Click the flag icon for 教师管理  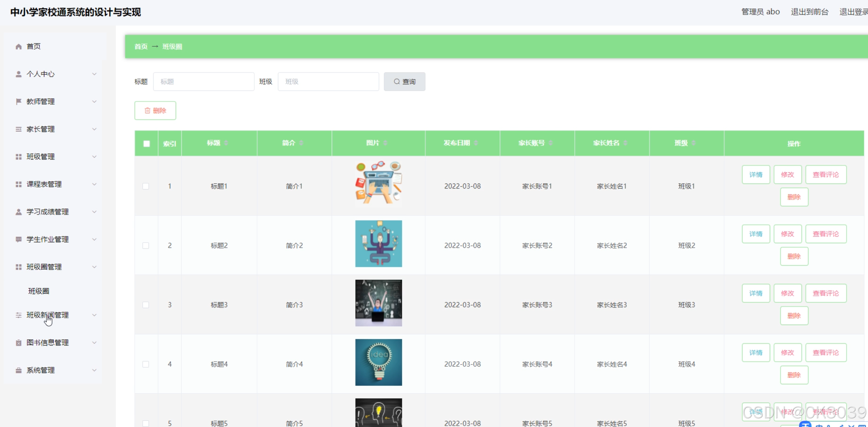pos(18,101)
